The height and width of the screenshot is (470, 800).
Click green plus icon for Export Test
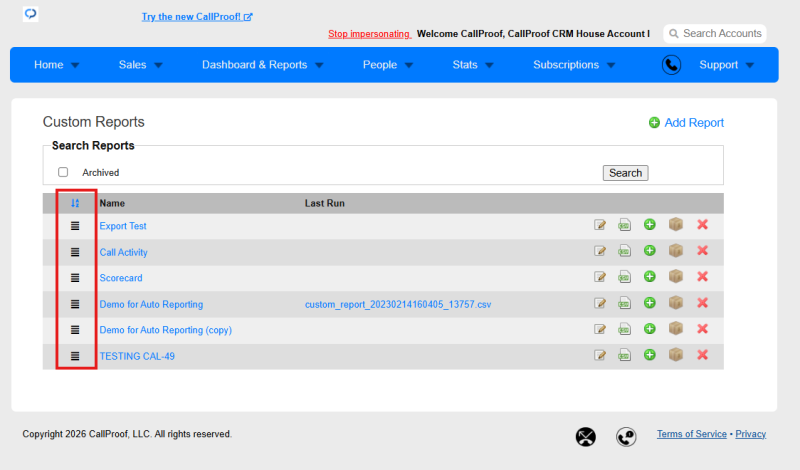click(x=649, y=225)
